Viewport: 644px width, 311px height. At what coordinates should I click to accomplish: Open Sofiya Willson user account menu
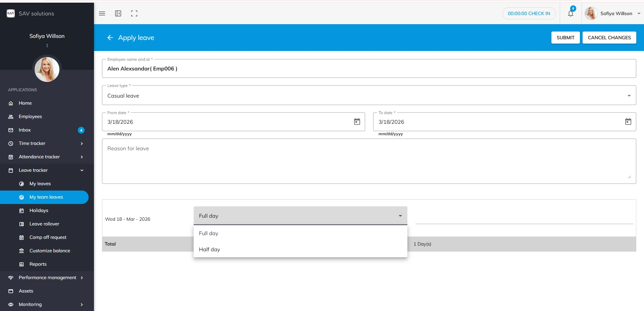[613, 13]
